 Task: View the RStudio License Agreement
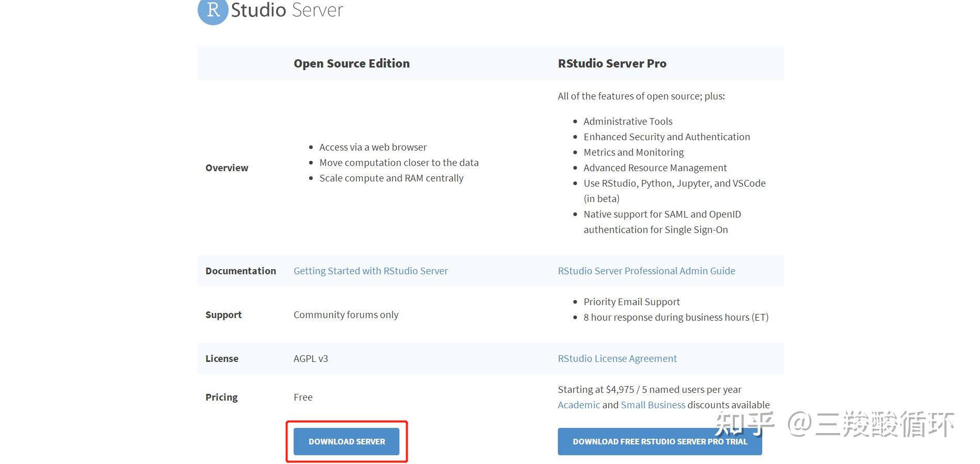click(617, 358)
